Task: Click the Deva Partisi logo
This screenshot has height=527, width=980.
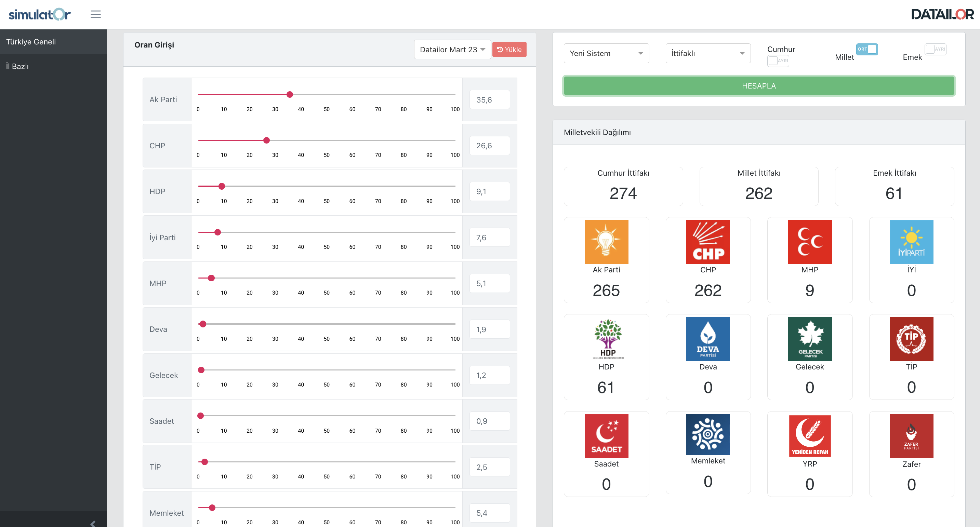Action: pos(707,339)
